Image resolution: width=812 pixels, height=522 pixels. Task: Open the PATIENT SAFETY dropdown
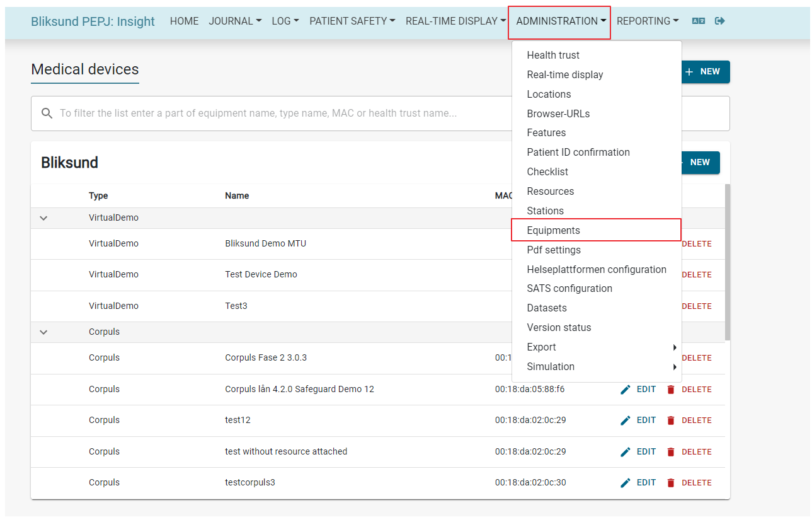point(352,21)
